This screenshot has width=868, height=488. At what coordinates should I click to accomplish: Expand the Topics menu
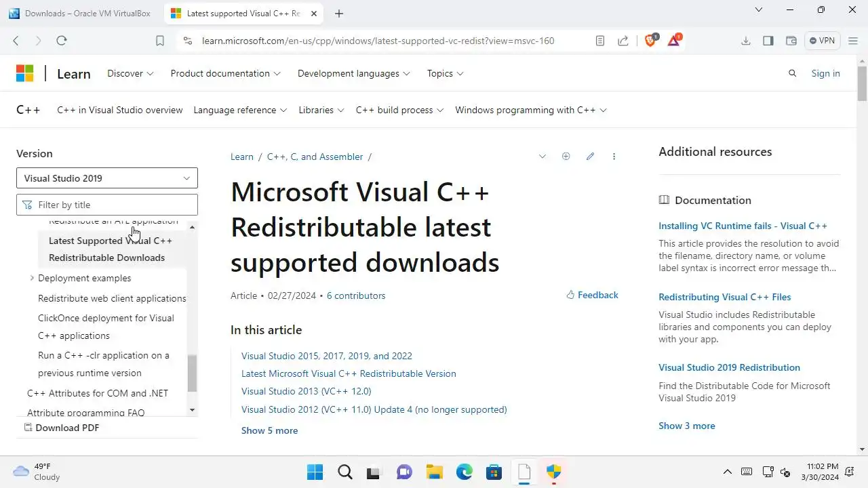point(445,73)
